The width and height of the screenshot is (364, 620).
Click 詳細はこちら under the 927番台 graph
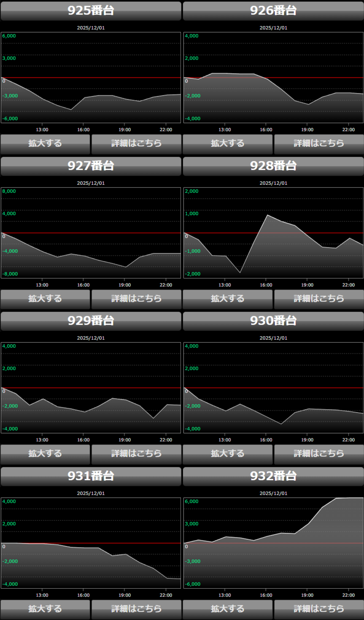coord(136,299)
